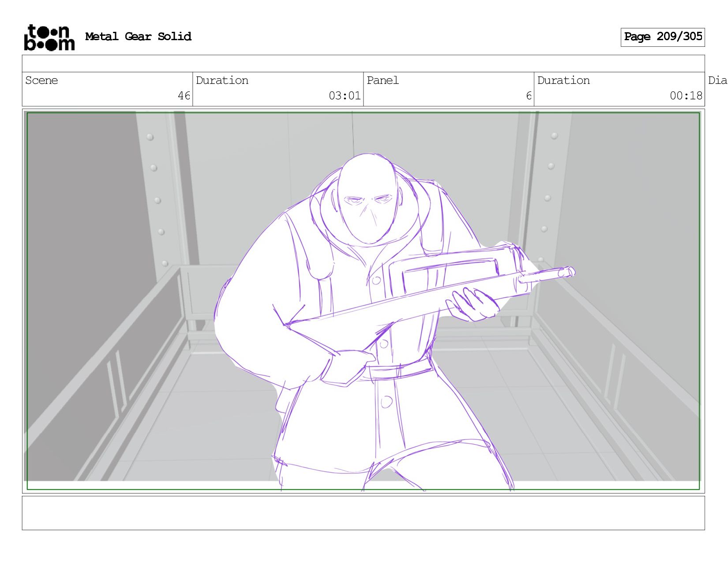Click the storyboard panel drawing of the soldier
The image size is (728, 563).
364,301
